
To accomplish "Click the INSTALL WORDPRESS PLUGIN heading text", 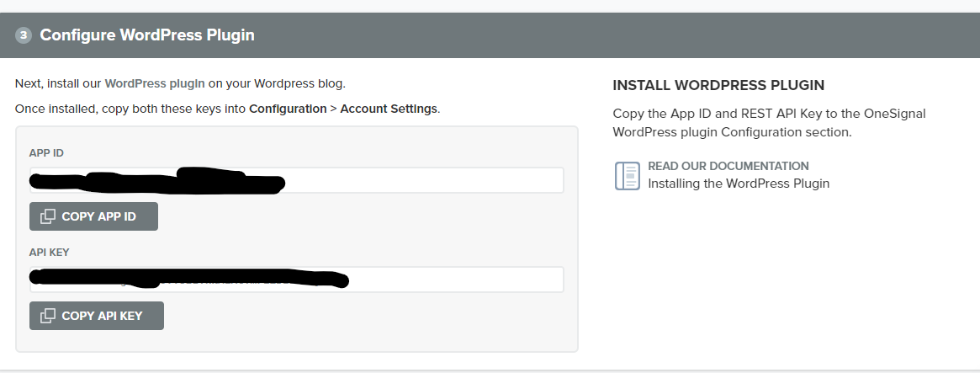I will pyautogui.click(x=718, y=85).
